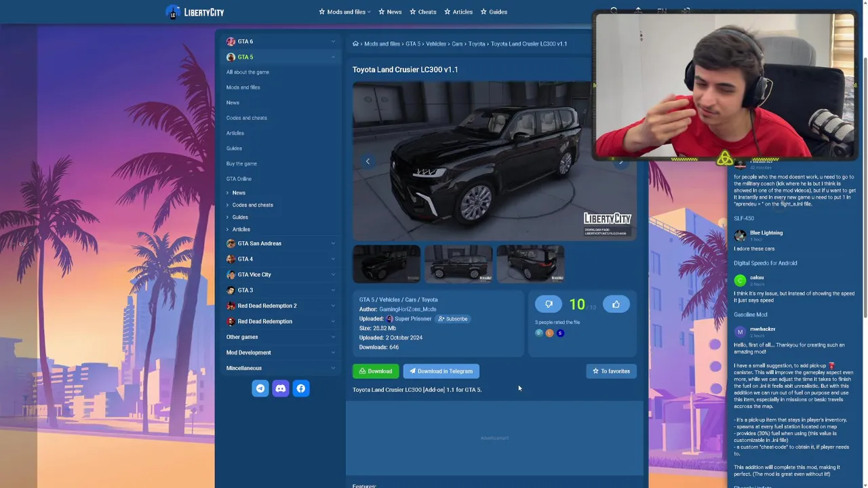Click Download in Telegram button
Screen dimensions: 868x488
click(x=441, y=371)
